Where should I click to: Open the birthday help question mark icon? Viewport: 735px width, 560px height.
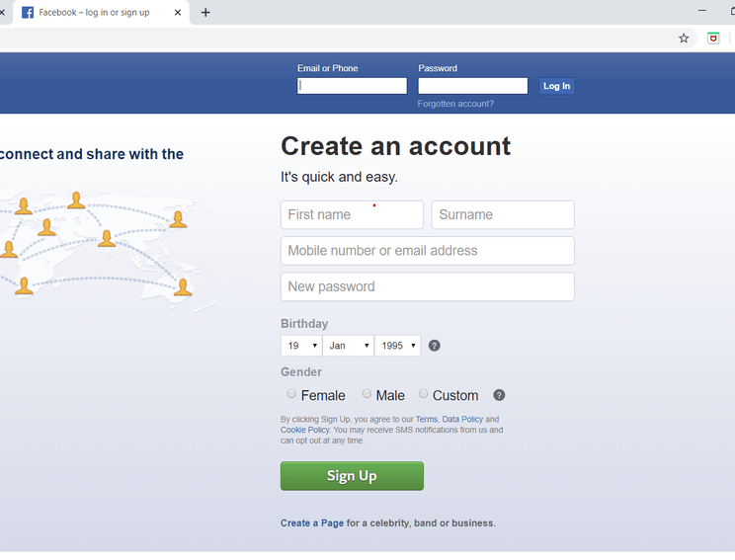435,346
